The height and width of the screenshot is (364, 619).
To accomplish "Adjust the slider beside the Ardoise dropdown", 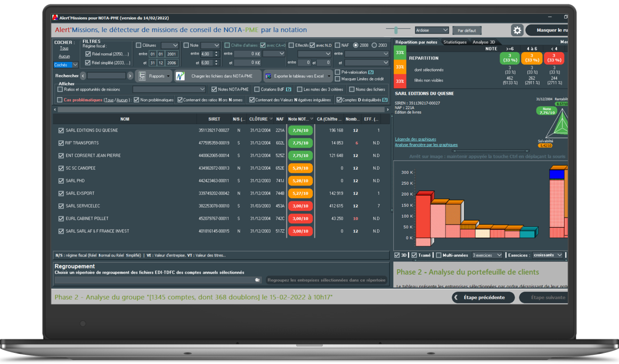I will pos(396,30).
